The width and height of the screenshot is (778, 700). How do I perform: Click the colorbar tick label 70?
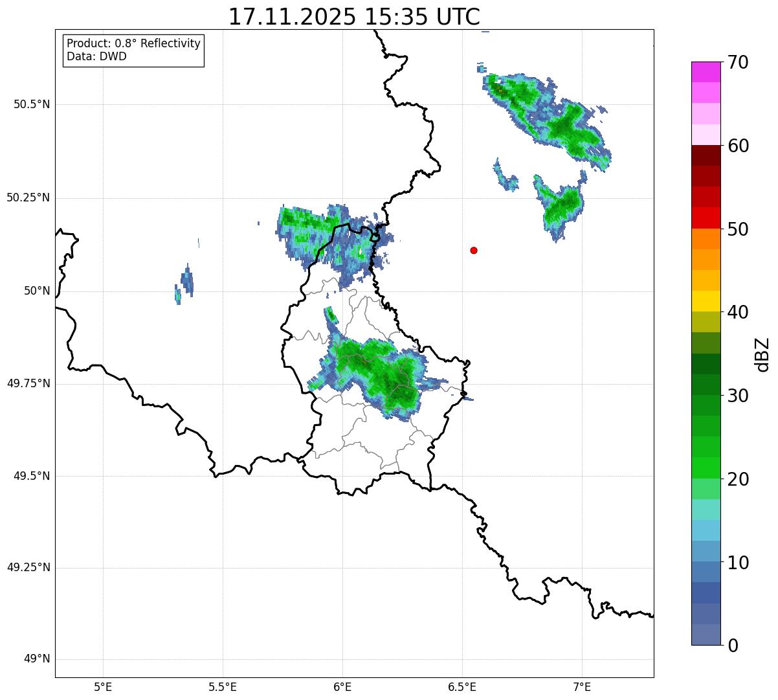pos(738,63)
